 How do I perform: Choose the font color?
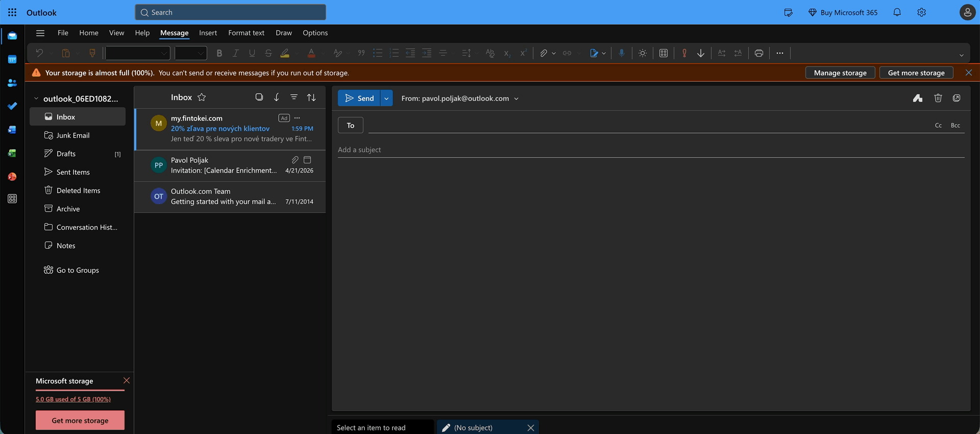(311, 53)
